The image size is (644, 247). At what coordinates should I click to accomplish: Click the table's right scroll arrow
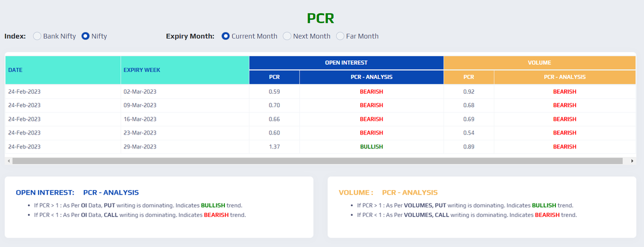(x=632, y=161)
